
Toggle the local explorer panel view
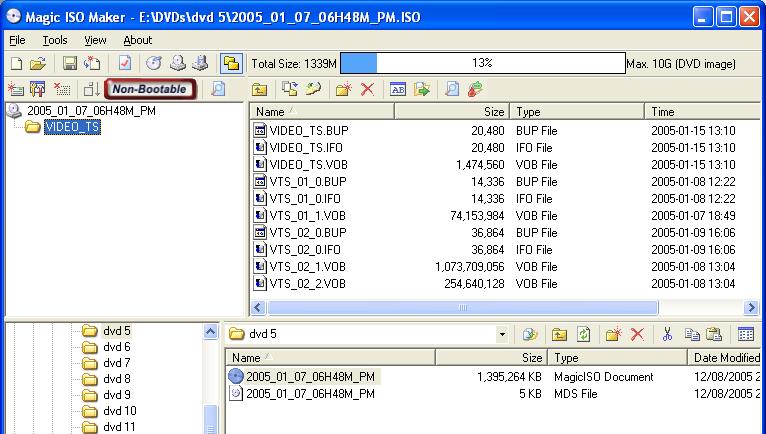[232, 64]
